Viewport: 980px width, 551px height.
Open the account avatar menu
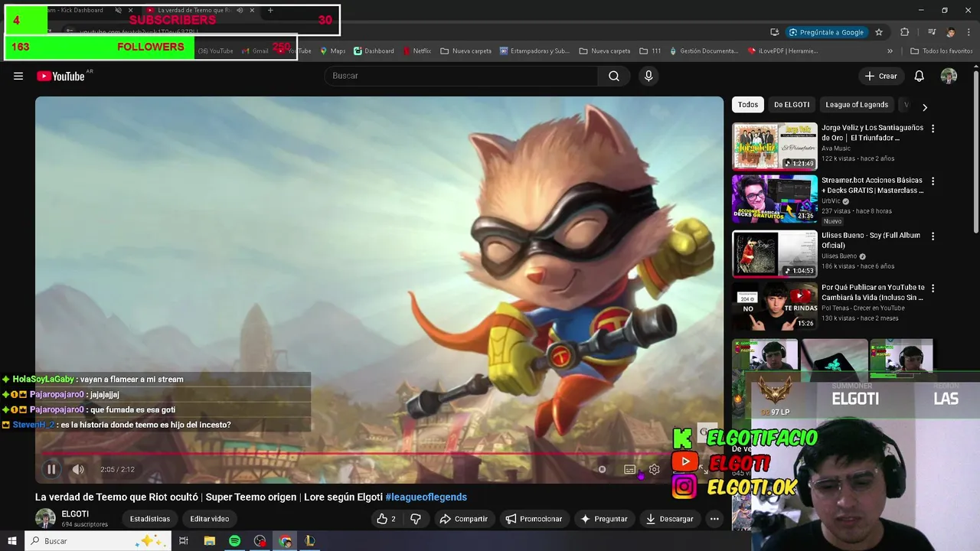[949, 76]
